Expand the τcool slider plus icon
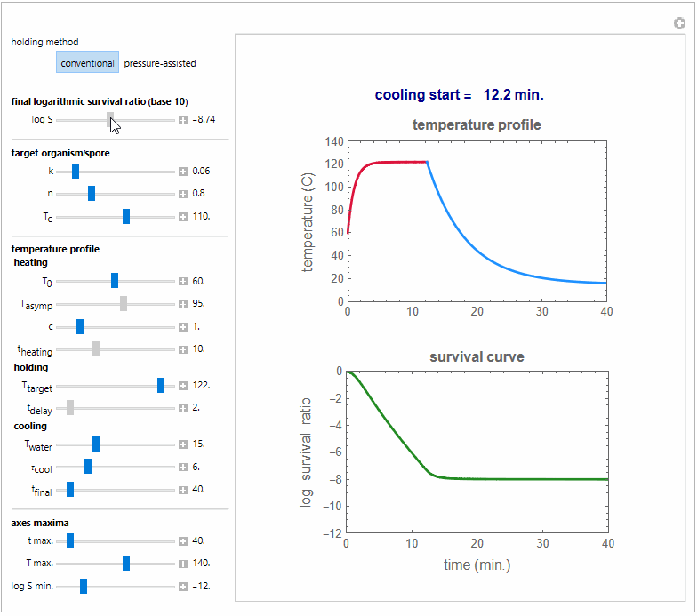 coord(183,467)
